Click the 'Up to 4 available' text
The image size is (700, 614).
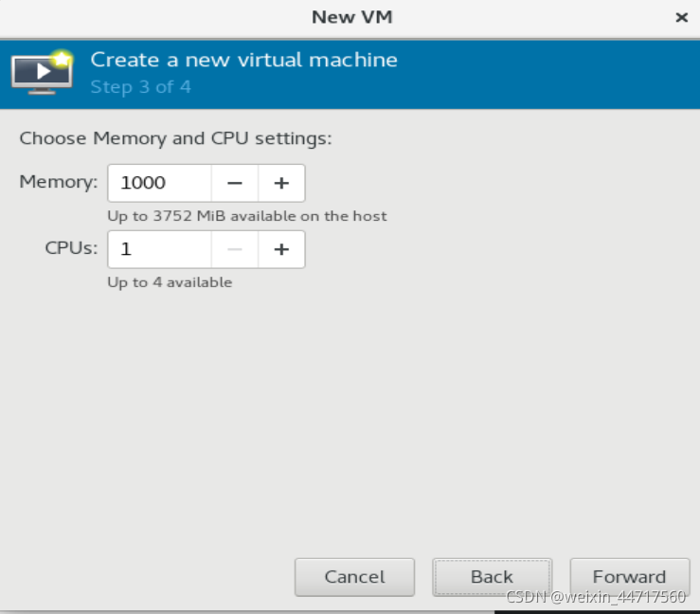pos(170,282)
